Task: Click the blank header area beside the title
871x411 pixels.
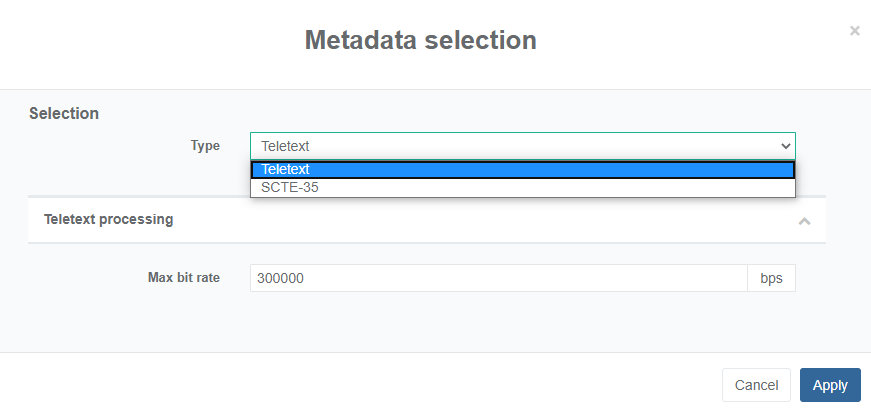Action: click(150, 40)
